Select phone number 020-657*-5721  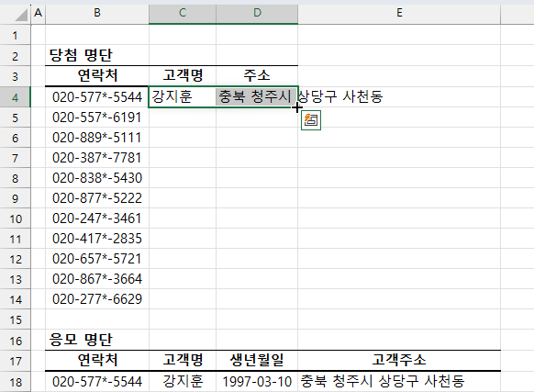[97, 259]
